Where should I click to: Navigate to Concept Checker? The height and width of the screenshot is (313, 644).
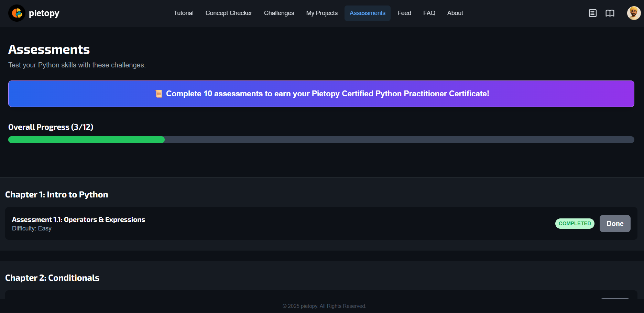pyautogui.click(x=228, y=13)
